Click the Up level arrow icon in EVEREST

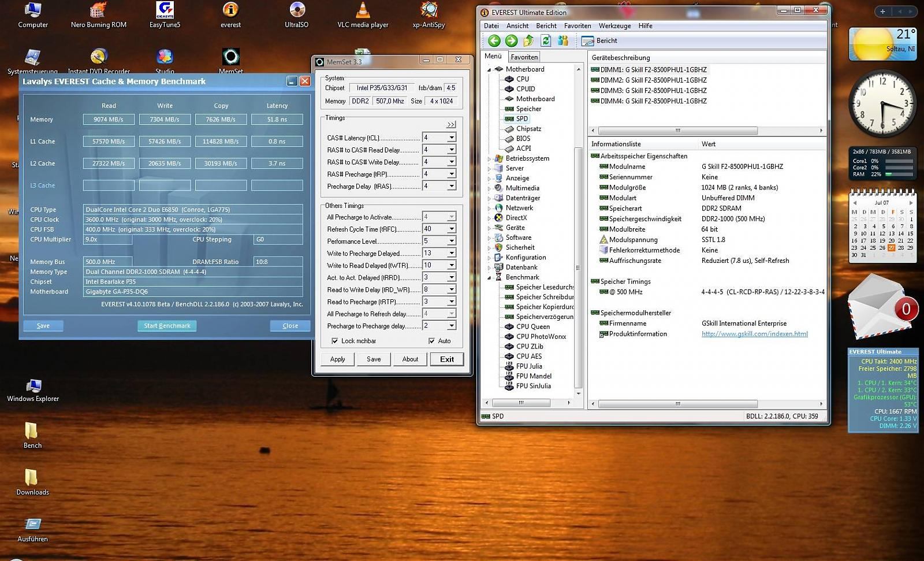tap(528, 40)
